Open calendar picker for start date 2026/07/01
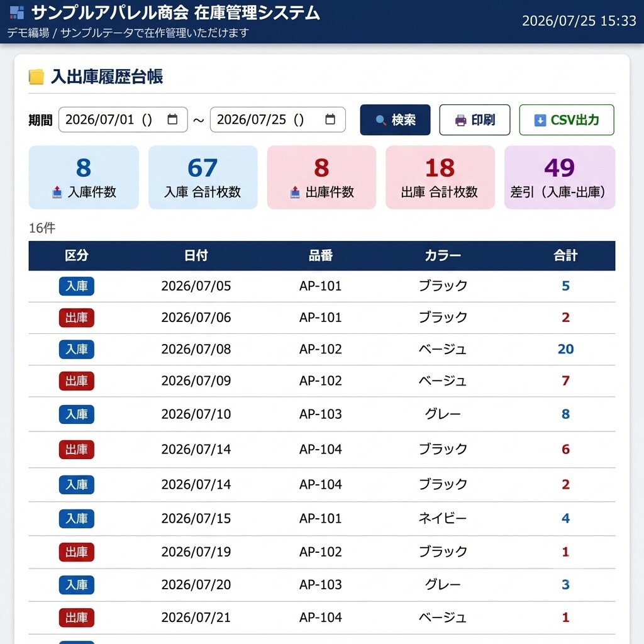This screenshot has width=644, height=644. [x=172, y=119]
